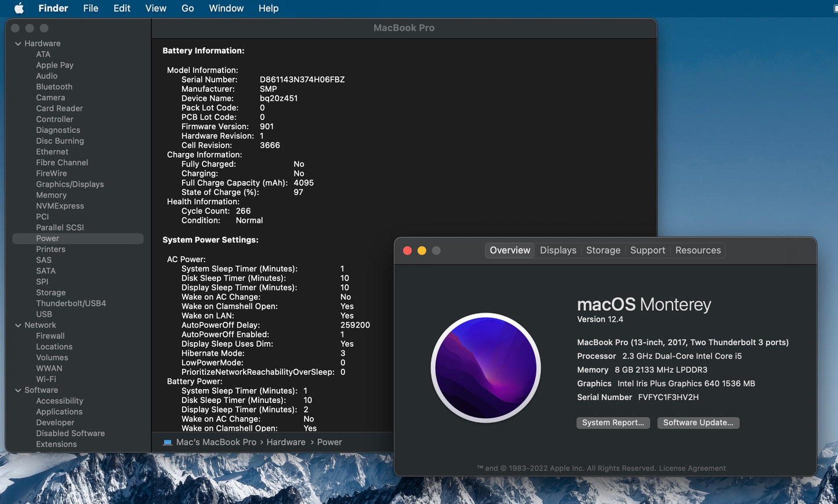Click the laptop icon in path bar

(168, 443)
